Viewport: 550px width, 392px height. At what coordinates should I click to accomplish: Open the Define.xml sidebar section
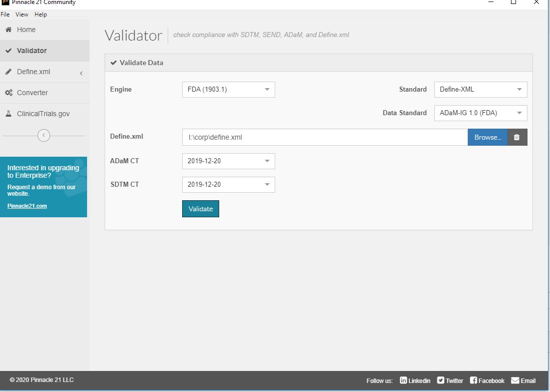[x=45, y=72]
